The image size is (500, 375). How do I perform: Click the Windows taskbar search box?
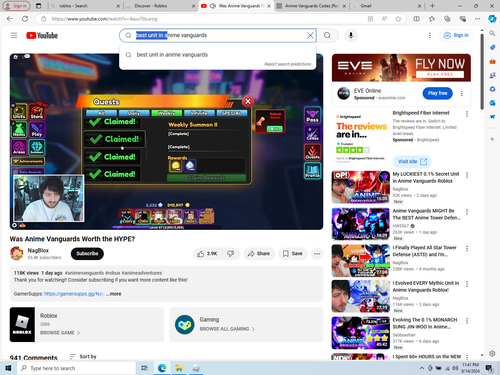tap(77, 368)
